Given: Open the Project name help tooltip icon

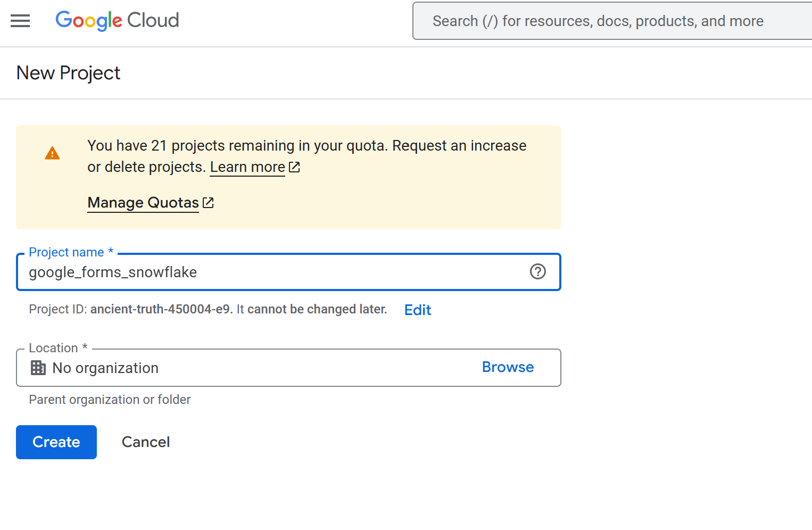Looking at the screenshot, I should click(x=537, y=272).
